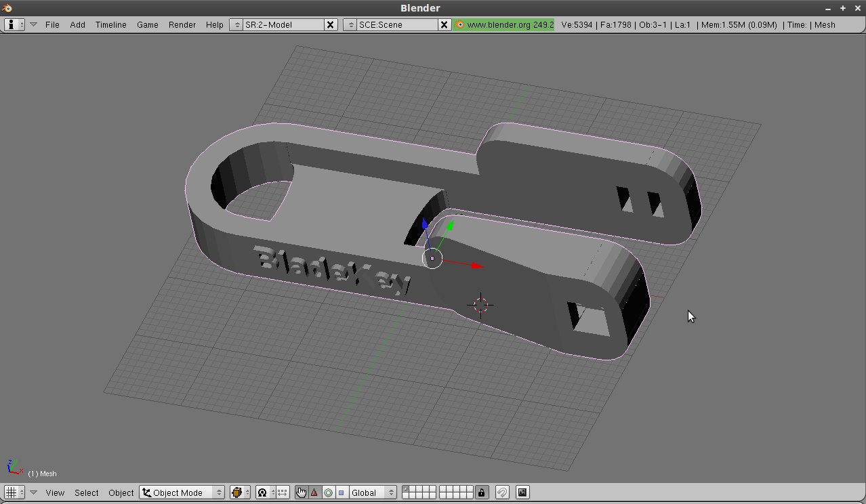Image resolution: width=866 pixels, height=504 pixels.
Task: Click the www.blender.org 249.2 link
Action: click(x=504, y=24)
